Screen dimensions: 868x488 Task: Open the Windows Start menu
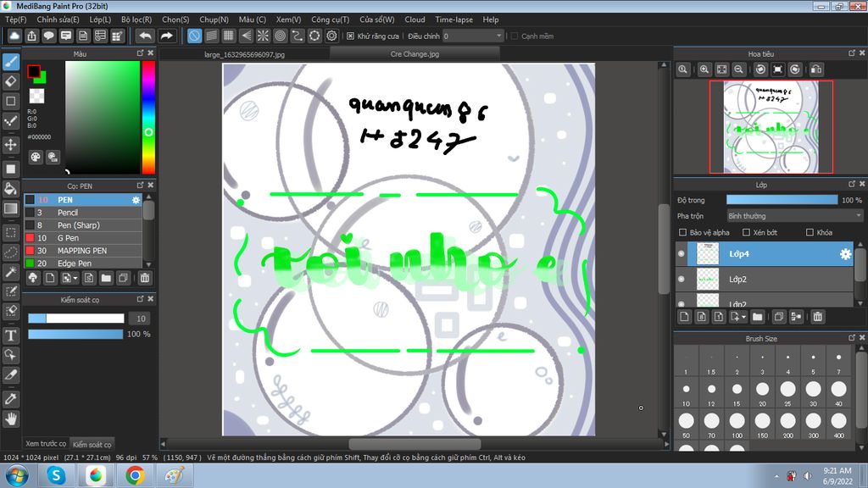tap(17, 475)
